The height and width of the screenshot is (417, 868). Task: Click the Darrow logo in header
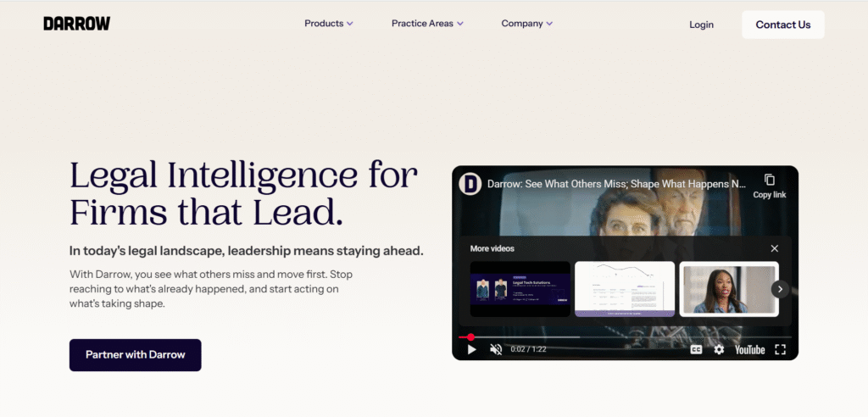point(77,23)
